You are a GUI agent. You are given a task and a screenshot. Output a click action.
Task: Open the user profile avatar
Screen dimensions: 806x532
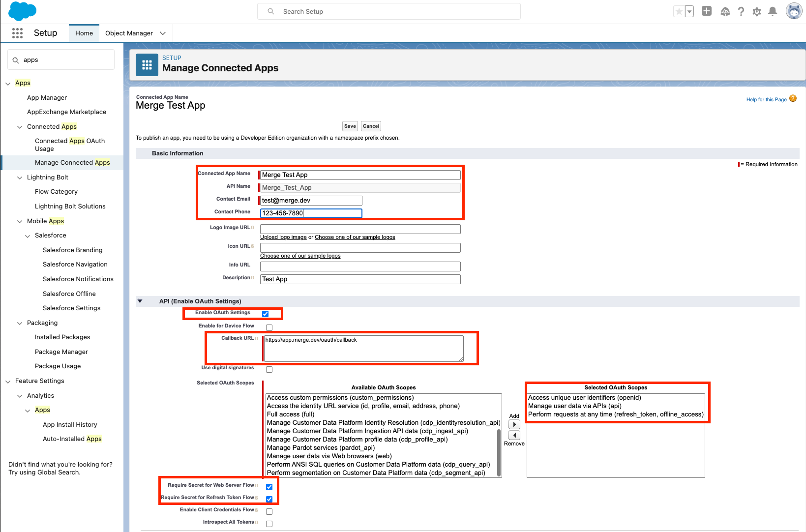click(x=793, y=11)
